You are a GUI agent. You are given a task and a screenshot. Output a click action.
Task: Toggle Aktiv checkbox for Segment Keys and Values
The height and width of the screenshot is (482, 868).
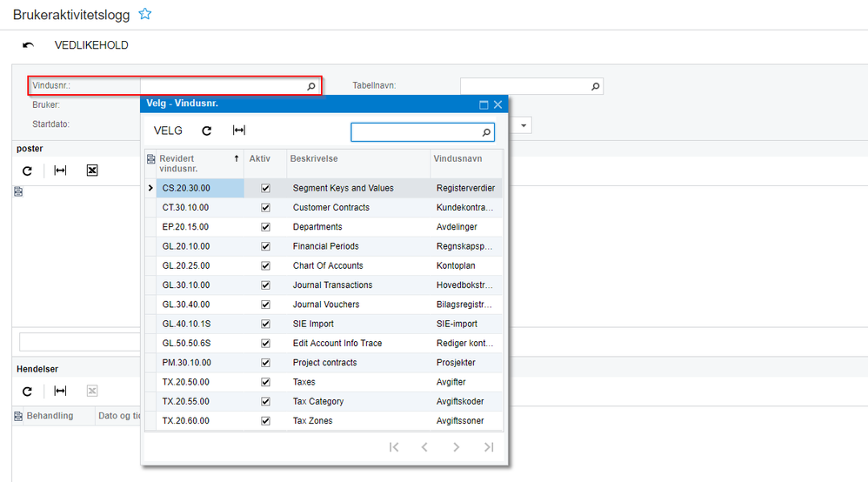(x=266, y=189)
